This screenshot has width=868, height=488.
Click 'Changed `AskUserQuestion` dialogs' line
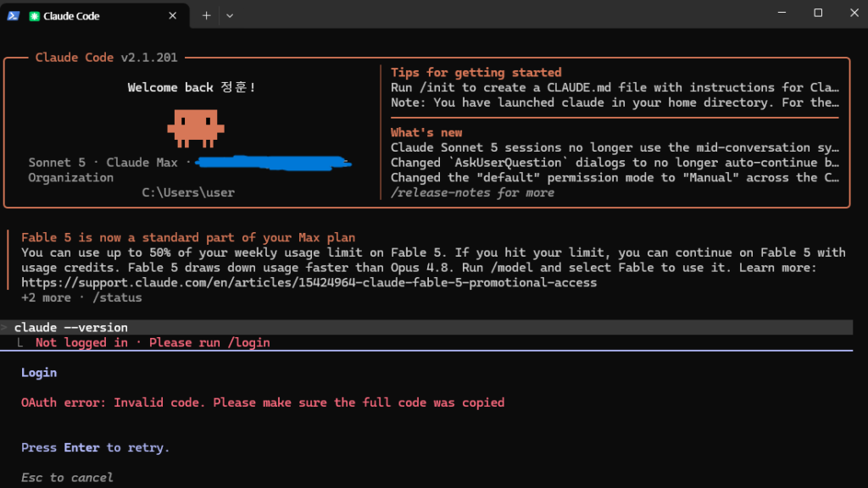pyautogui.click(x=615, y=163)
